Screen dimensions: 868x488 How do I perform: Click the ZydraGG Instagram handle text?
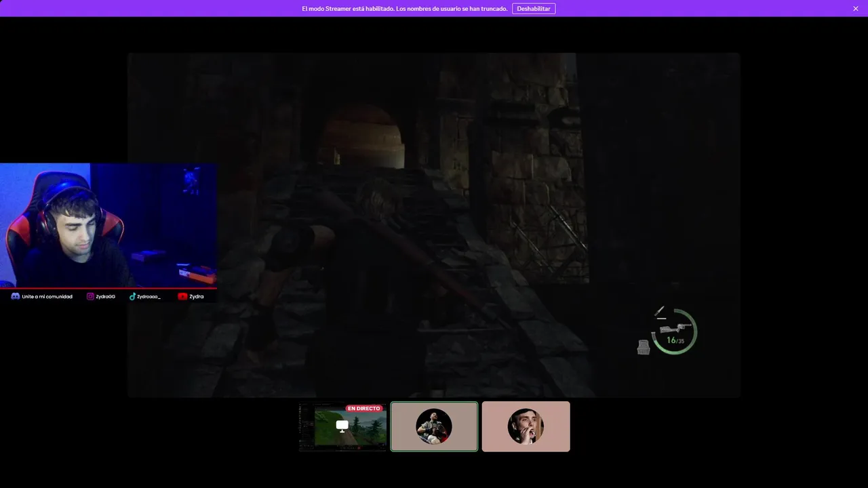[x=105, y=296]
